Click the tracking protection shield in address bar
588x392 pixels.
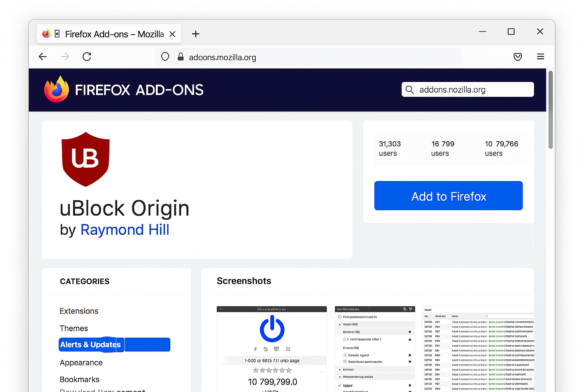(165, 57)
